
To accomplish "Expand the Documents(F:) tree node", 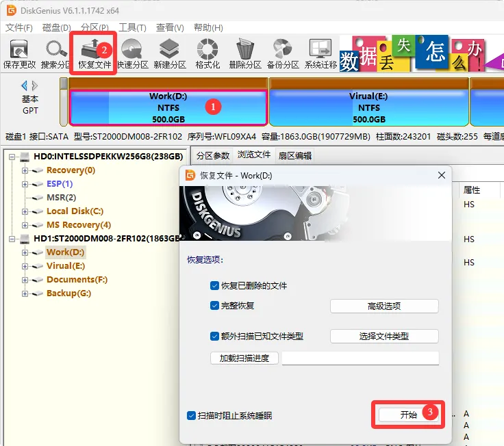I will [x=25, y=280].
